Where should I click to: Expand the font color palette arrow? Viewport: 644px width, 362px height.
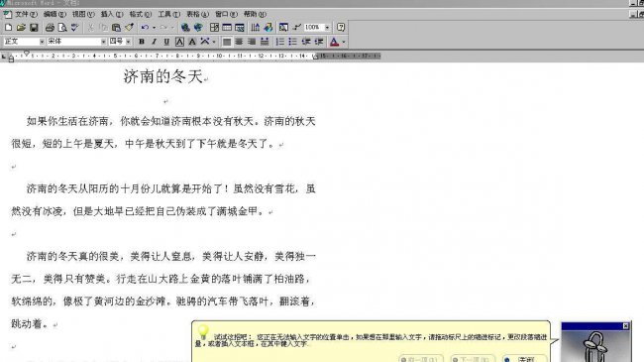344,42
